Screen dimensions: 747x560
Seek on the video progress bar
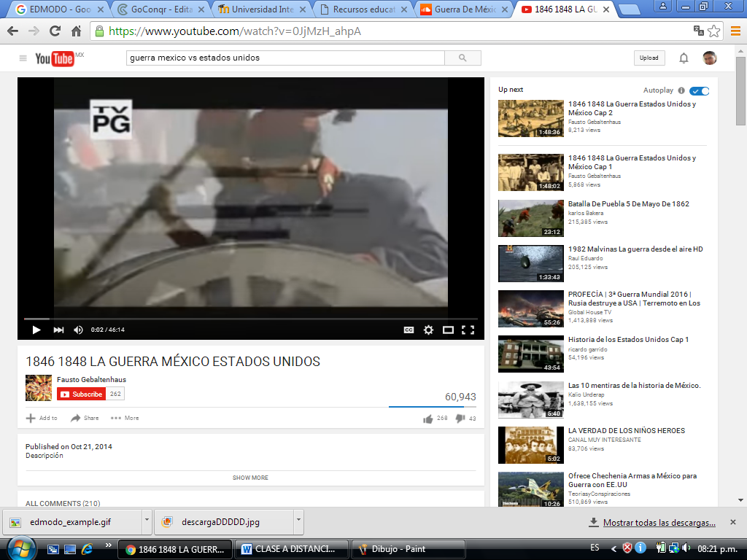[x=251, y=319]
